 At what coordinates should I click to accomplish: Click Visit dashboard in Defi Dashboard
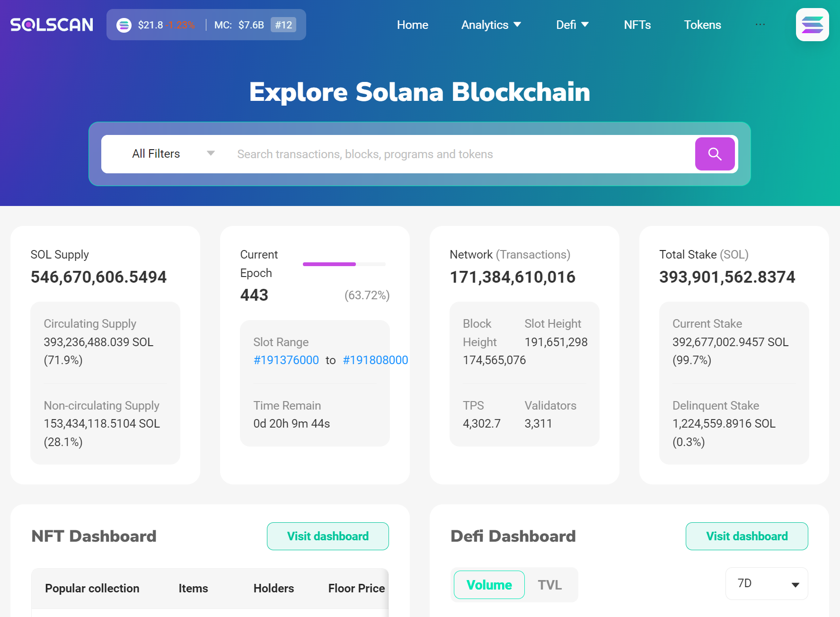(x=747, y=536)
